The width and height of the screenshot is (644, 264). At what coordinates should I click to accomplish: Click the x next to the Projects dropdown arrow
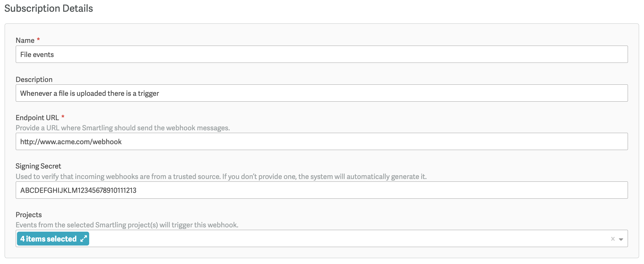pyautogui.click(x=612, y=238)
